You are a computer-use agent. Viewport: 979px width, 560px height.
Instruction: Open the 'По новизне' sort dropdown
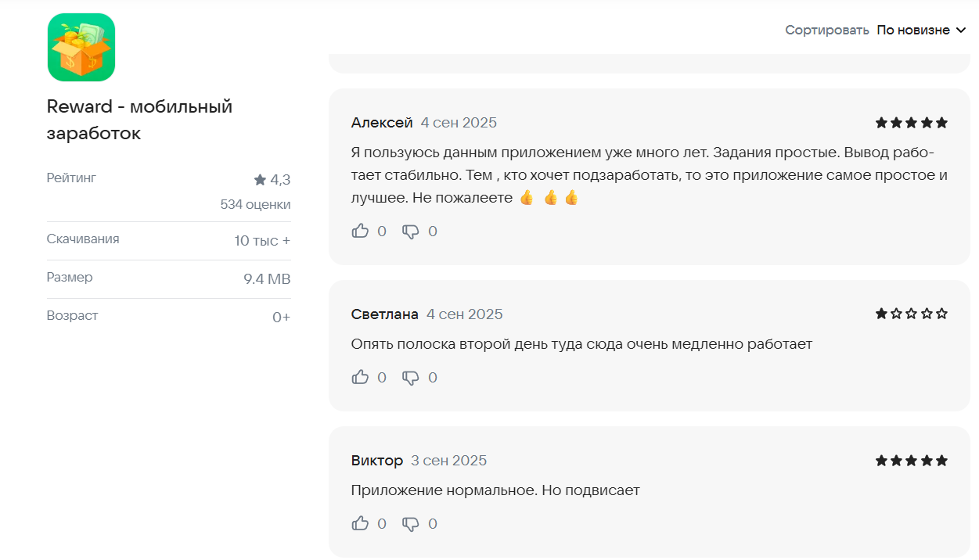coord(912,31)
